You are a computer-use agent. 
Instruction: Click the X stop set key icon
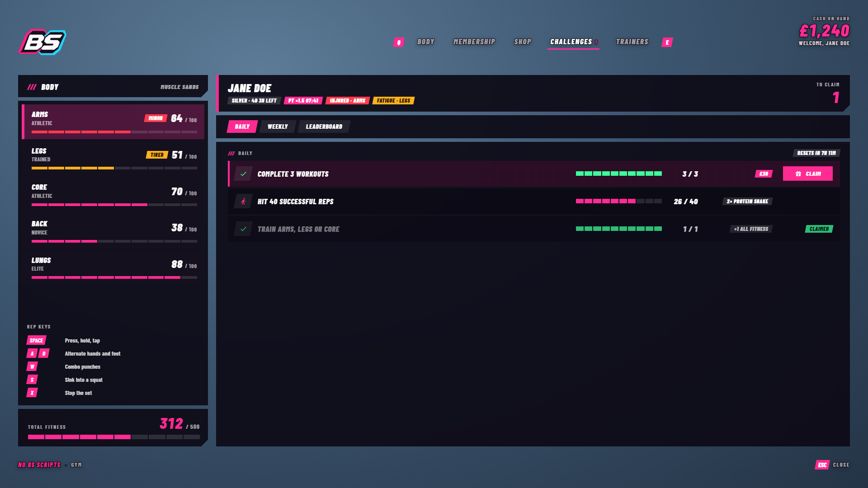32,393
